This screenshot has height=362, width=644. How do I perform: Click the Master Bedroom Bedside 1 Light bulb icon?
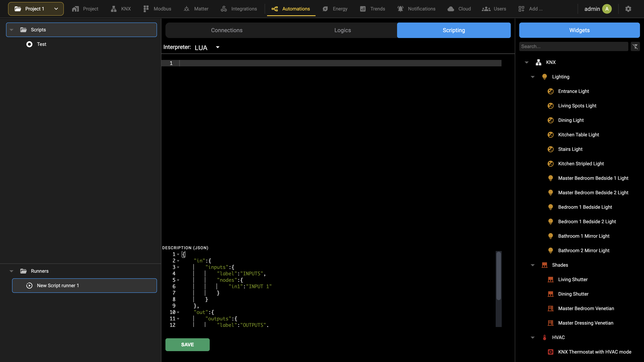tap(550, 178)
